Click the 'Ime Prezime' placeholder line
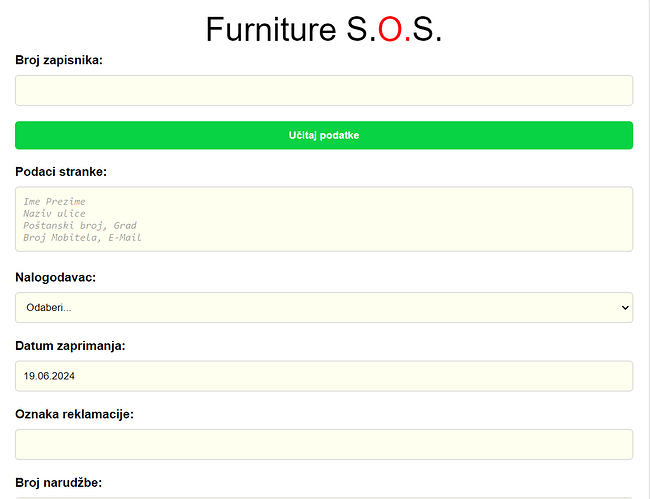 coord(54,202)
